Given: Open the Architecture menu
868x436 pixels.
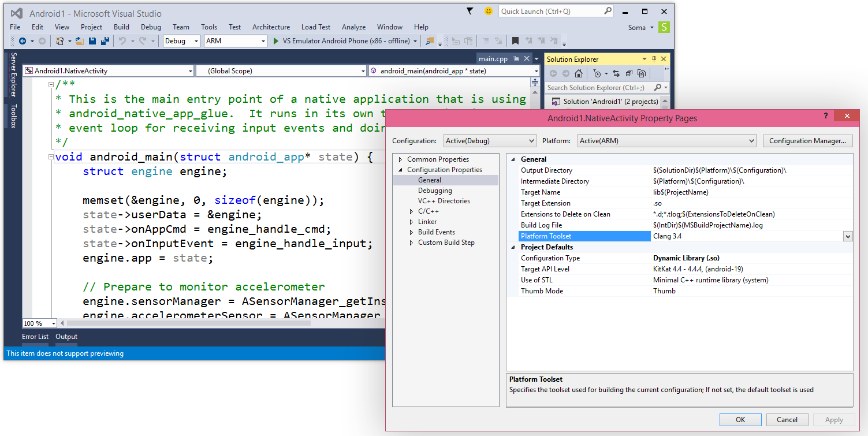Looking at the screenshot, I should pyautogui.click(x=271, y=27).
